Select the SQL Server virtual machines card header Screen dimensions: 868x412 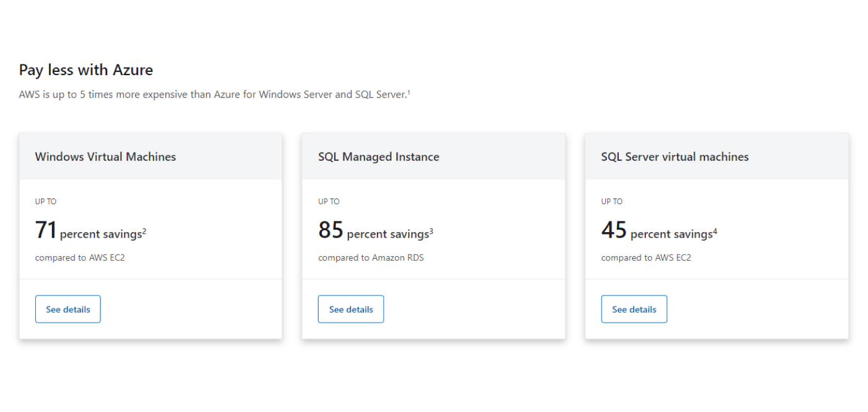click(675, 156)
